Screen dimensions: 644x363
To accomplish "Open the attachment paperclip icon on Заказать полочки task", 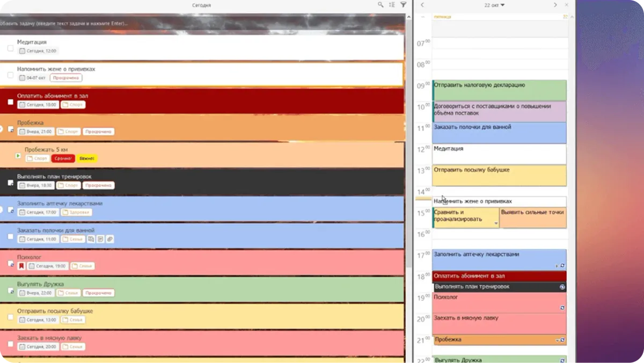I will tap(109, 239).
